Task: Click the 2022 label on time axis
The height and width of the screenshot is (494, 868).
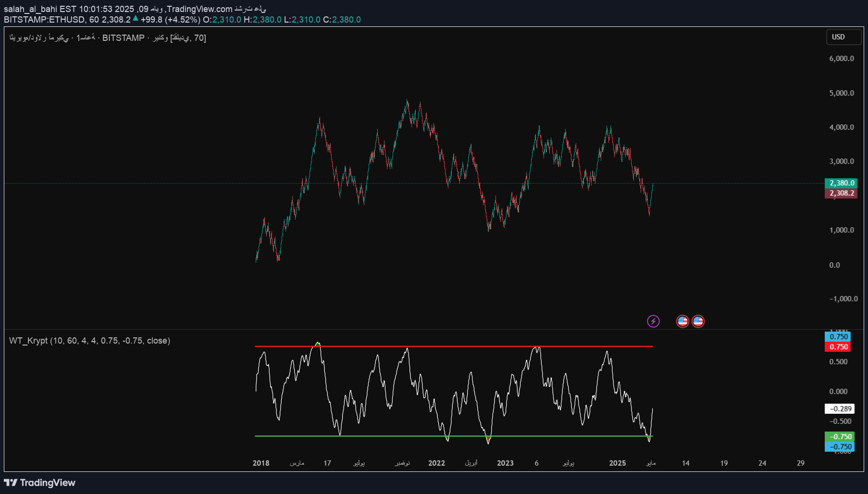Action: 436,463
